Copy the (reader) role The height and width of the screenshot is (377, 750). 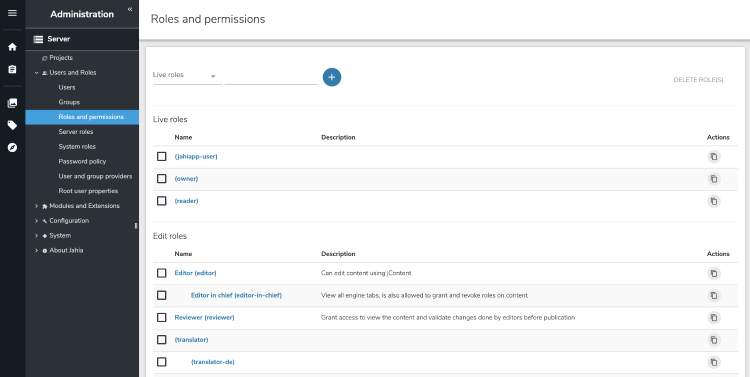coord(714,201)
